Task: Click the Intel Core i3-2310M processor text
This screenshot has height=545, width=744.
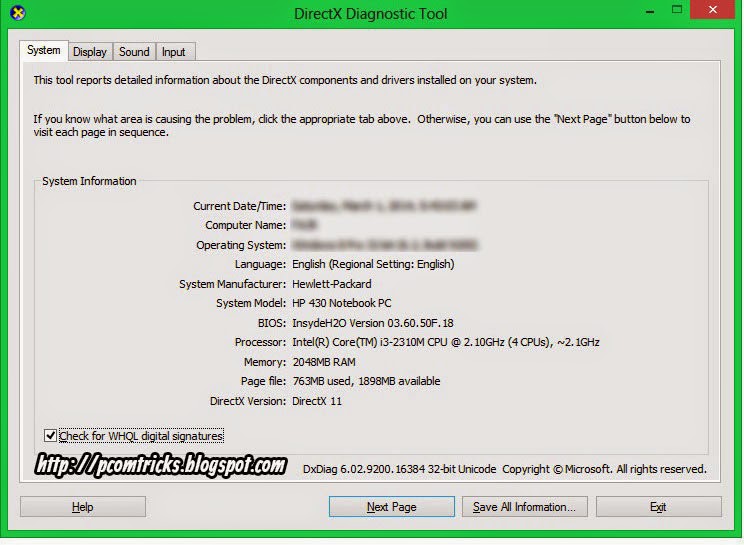Action: (x=446, y=342)
